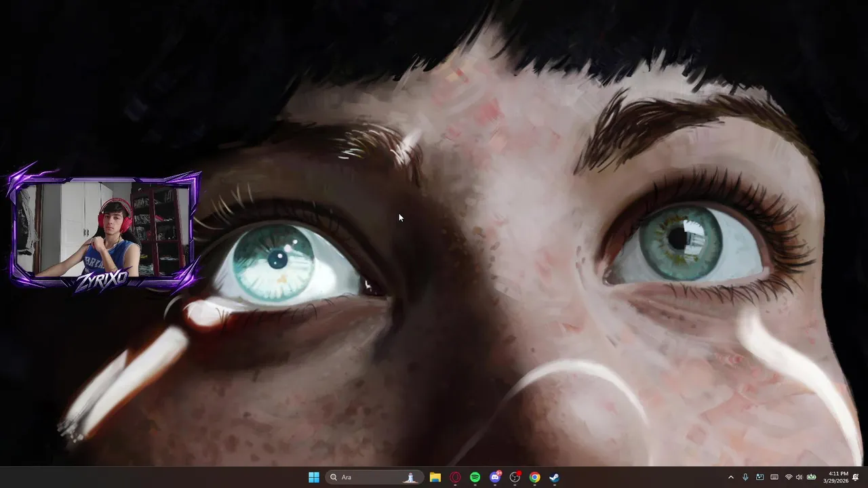Open the Wi-Fi network tray icon

tap(789, 477)
